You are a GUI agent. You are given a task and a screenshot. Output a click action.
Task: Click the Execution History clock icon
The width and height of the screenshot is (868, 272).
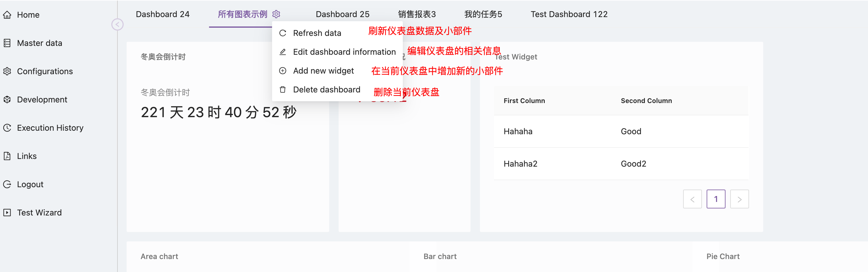pos(7,128)
